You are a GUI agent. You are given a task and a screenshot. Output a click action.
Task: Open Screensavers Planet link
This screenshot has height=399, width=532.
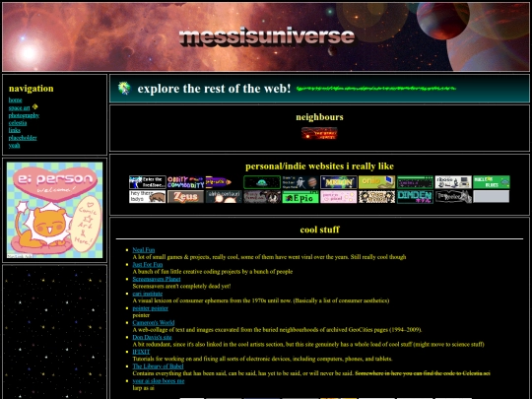click(x=157, y=279)
